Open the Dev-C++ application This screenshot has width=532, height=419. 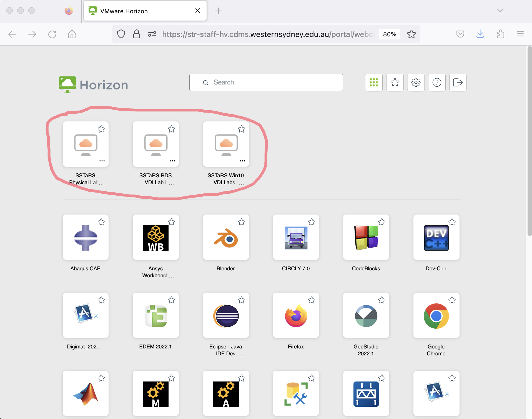click(x=436, y=237)
